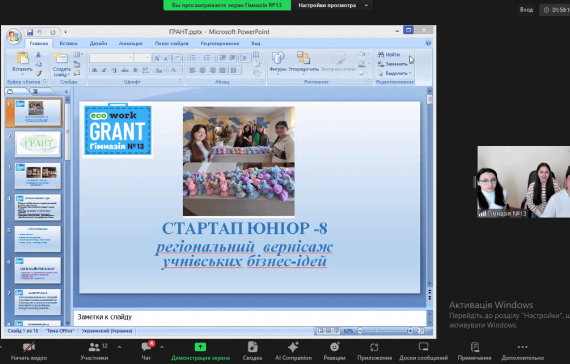Open Настройки просмотра view options dropdown
This screenshot has height=364, width=570.
[x=333, y=5]
